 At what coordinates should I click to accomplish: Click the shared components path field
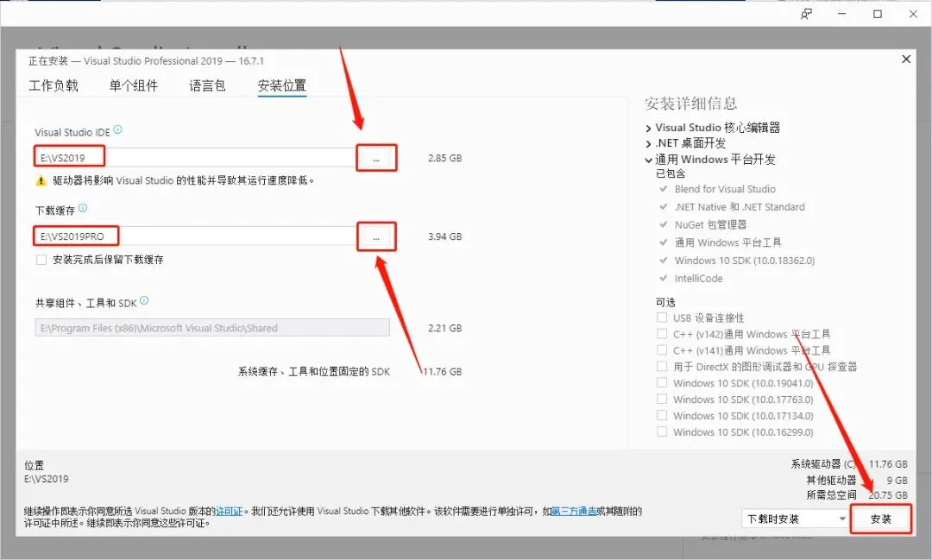(212, 328)
